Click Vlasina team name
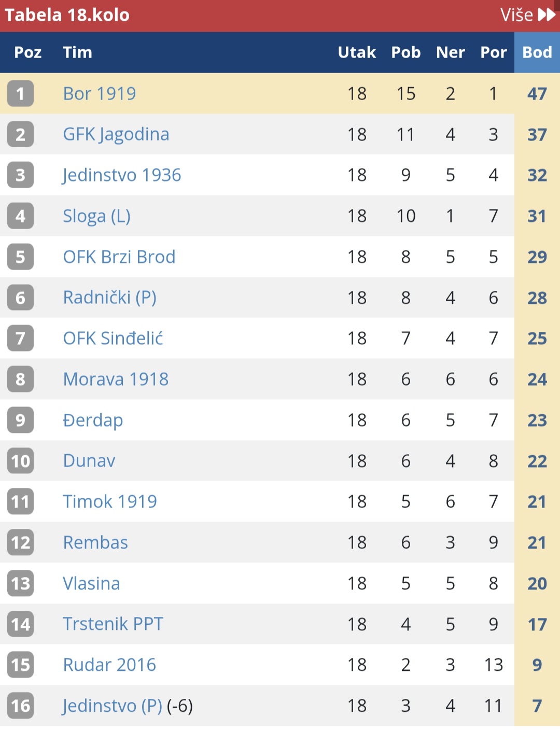Image resolution: width=560 pixels, height=730 pixels. pos(91,583)
